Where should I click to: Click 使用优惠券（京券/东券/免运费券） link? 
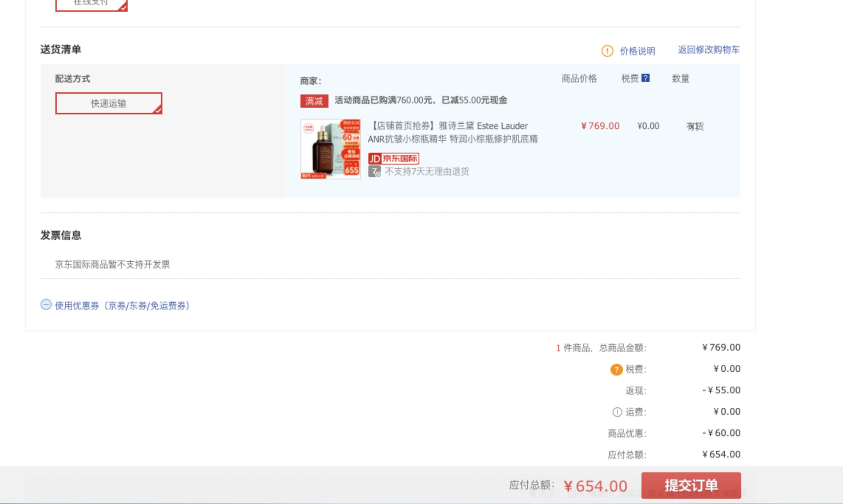point(122,305)
